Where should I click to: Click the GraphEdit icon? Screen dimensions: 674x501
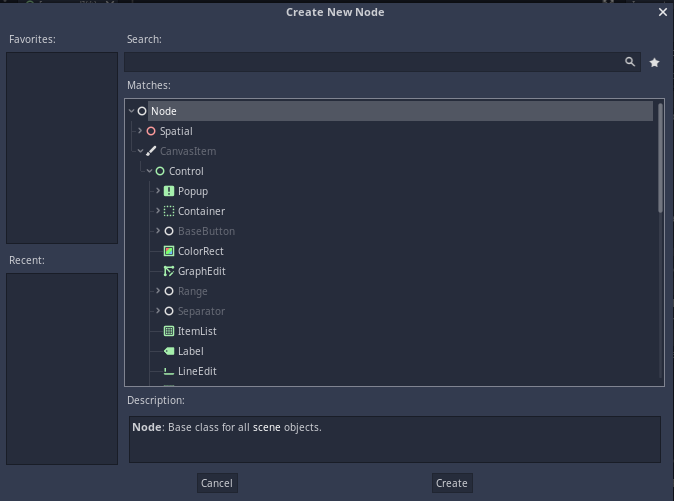[x=169, y=271]
